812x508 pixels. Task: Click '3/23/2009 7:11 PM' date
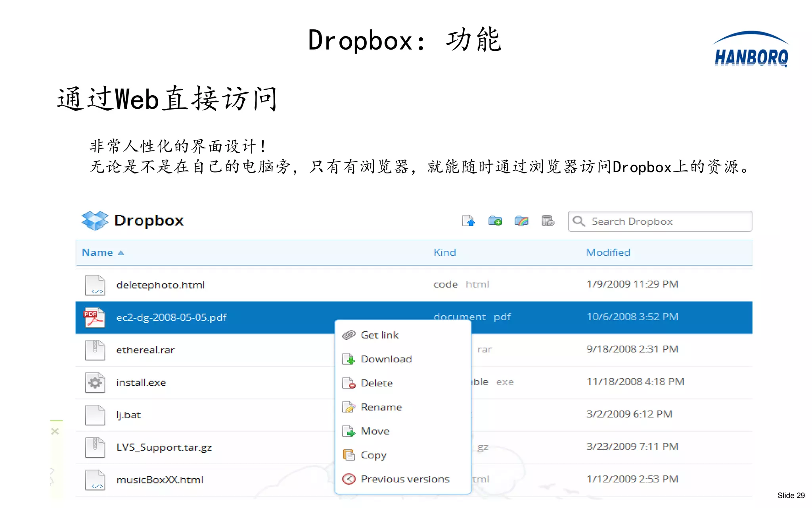pos(632,447)
